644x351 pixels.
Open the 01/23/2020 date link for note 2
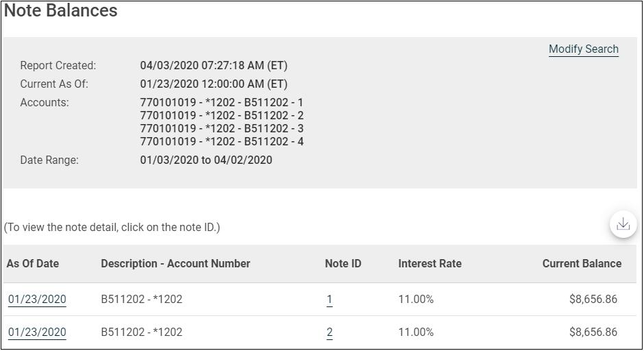coord(37,332)
